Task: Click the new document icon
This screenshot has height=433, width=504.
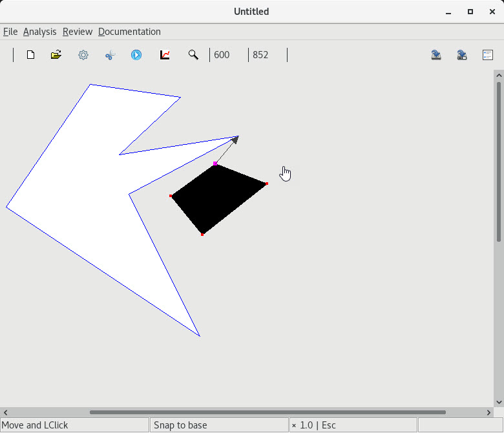Action: coord(30,55)
